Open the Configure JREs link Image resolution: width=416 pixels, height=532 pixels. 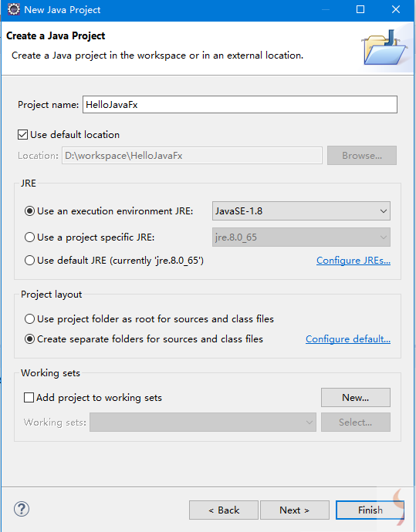(353, 261)
